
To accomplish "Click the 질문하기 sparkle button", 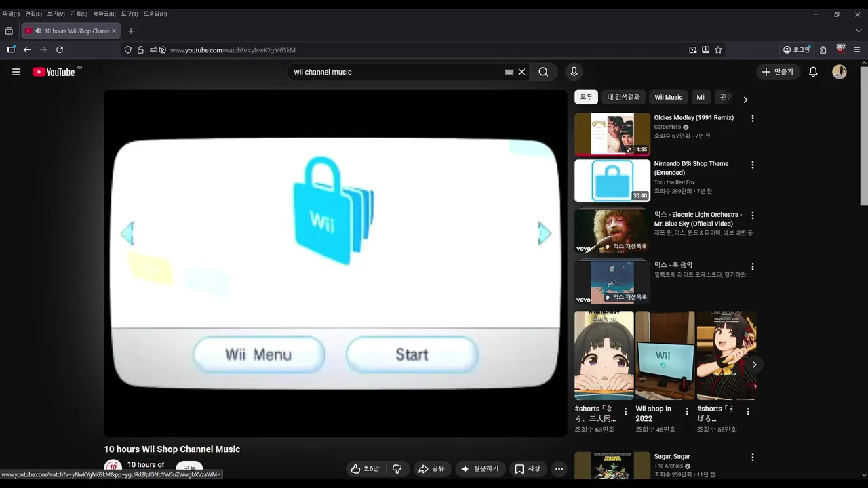I will click(480, 469).
